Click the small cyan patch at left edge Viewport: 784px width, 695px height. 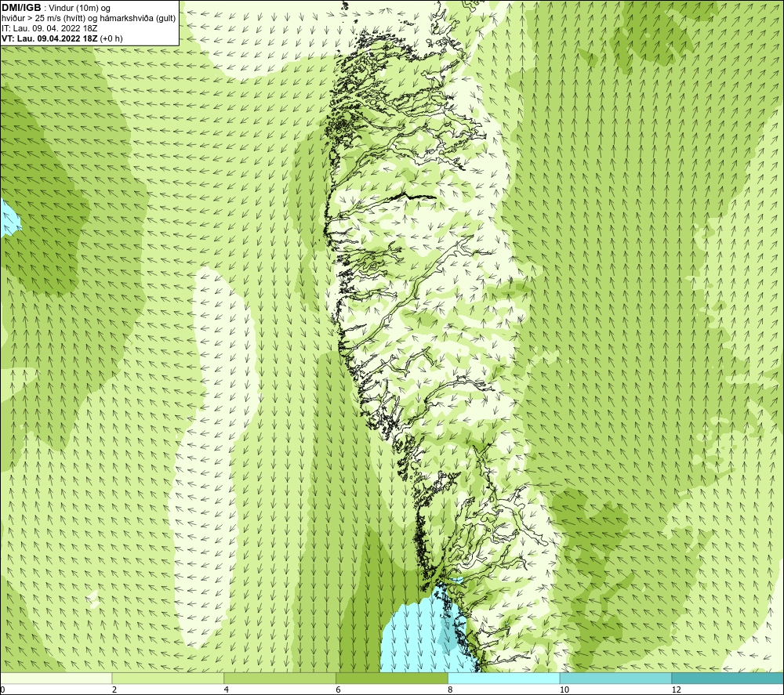9,219
